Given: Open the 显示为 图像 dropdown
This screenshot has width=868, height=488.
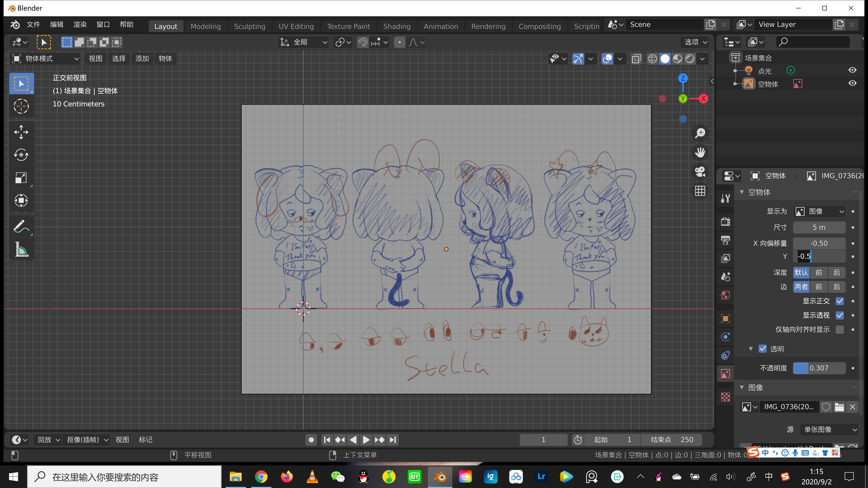Looking at the screenshot, I should [819, 211].
